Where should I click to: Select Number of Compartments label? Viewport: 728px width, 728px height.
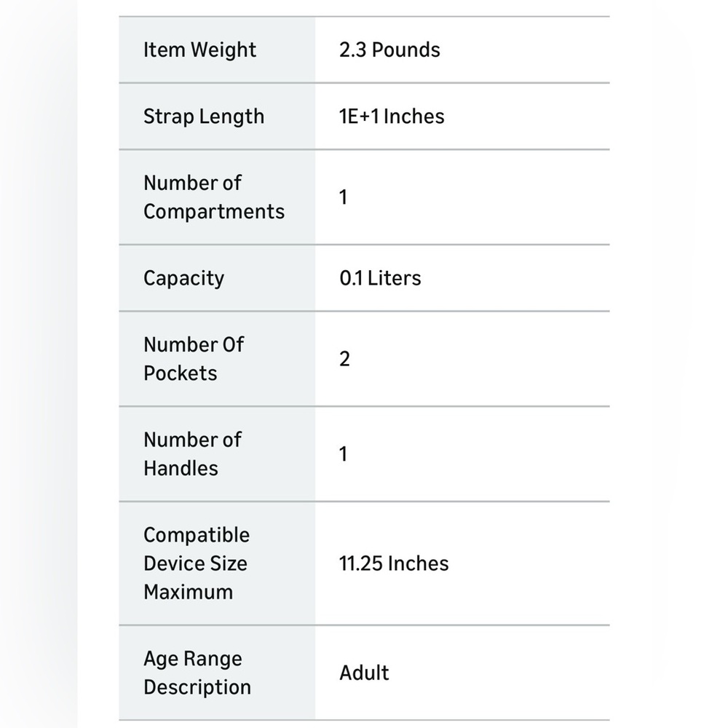click(214, 197)
